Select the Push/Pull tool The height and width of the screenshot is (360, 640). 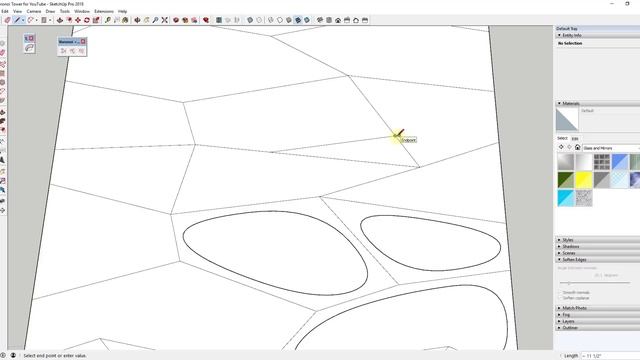[x=60, y=20]
